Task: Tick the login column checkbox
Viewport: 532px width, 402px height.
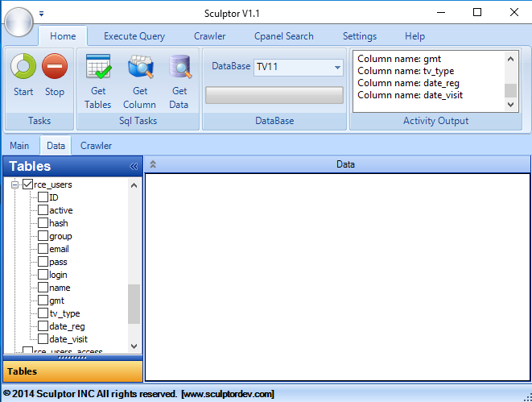Action: click(x=43, y=275)
